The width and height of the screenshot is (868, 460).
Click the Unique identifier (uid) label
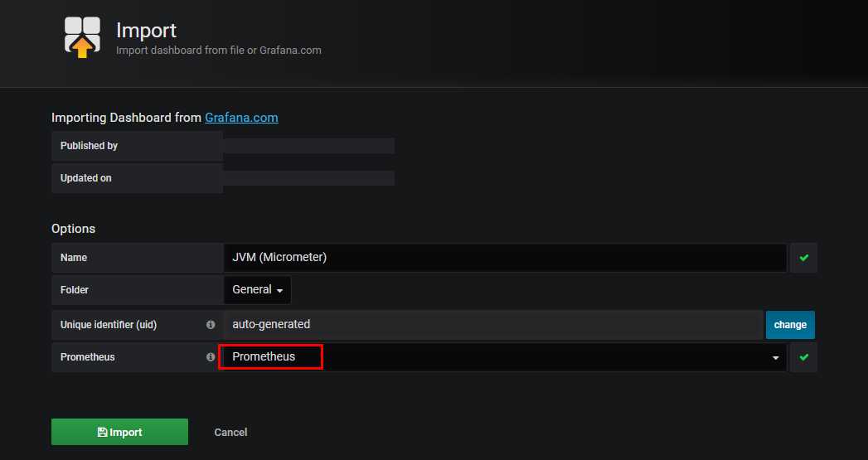[109, 325]
